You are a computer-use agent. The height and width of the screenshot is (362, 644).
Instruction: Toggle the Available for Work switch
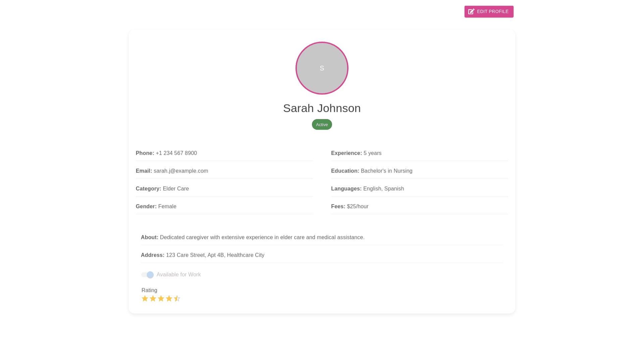click(147, 275)
